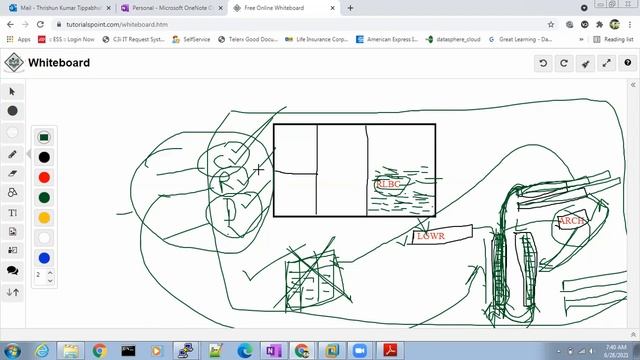Screen dimensions: 640x360
Task: Select the ARCH text label on canvas
Action: coord(572,221)
